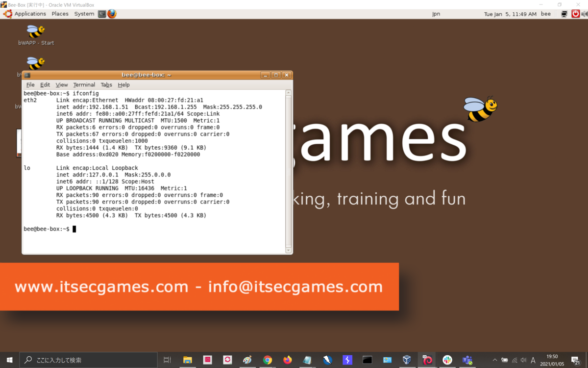Open the red circular arrows taskbar app

click(x=227, y=360)
